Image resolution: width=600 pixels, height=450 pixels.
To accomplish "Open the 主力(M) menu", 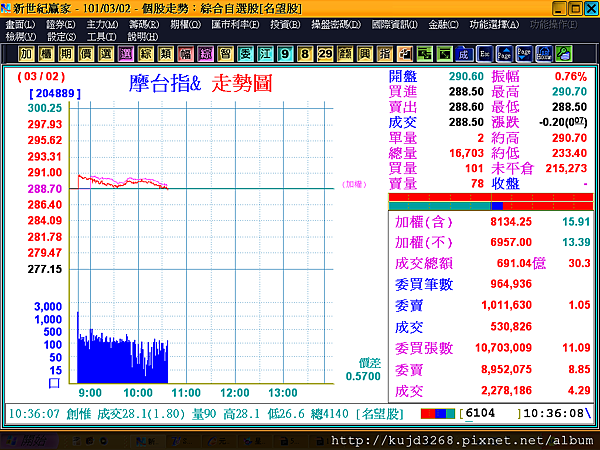I will 102,24.
